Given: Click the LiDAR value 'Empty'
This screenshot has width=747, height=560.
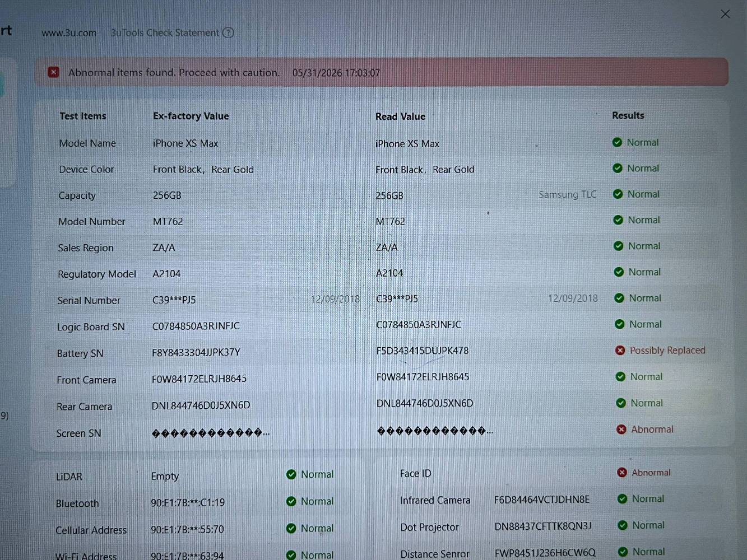Looking at the screenshot, I should pos(165,476).
